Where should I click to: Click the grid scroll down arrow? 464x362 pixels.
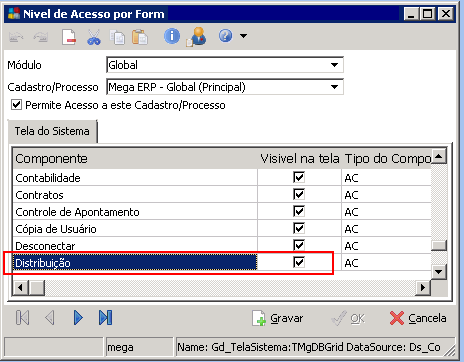click(439, 272)
